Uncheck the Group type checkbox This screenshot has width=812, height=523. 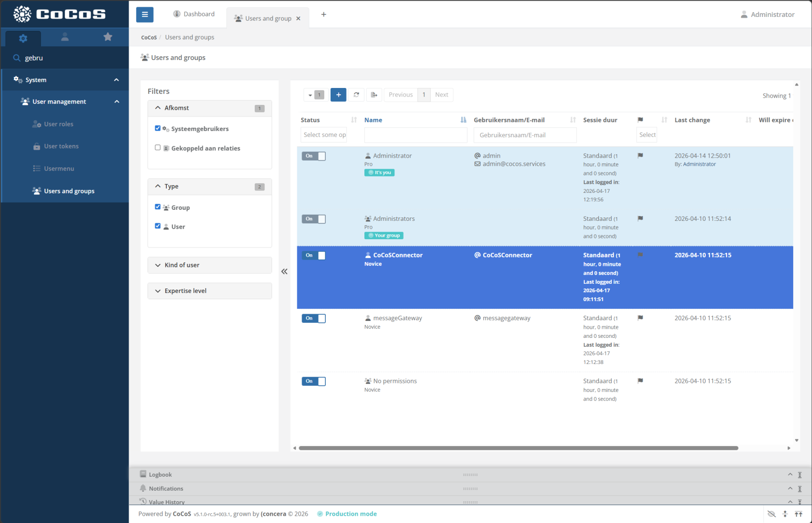[x=158, y=207]
